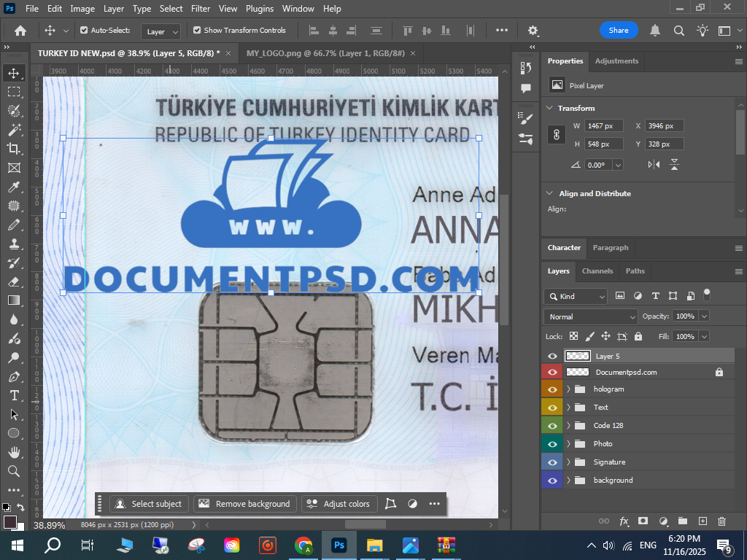747x560 pixels.
Task: Open the Kind layer filter dropdown
Action: 576,297
